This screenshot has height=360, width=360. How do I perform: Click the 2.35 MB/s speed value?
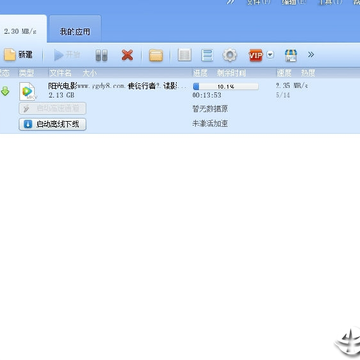(291, 86)
